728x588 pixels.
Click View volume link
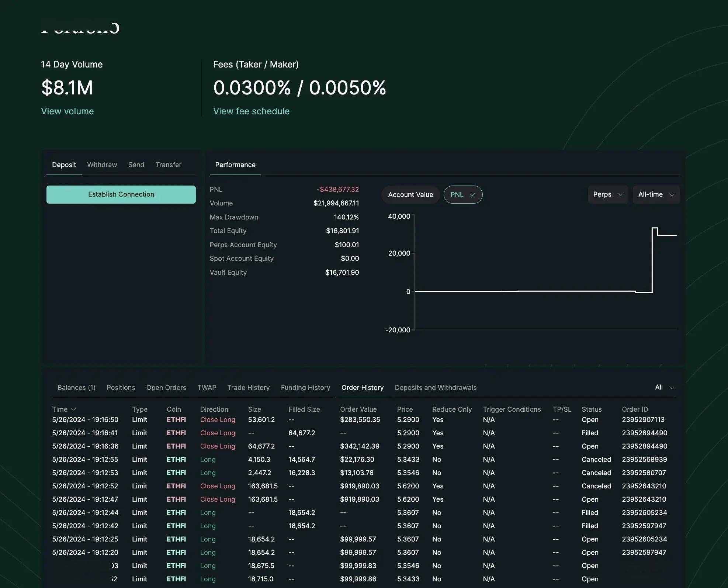67,111
